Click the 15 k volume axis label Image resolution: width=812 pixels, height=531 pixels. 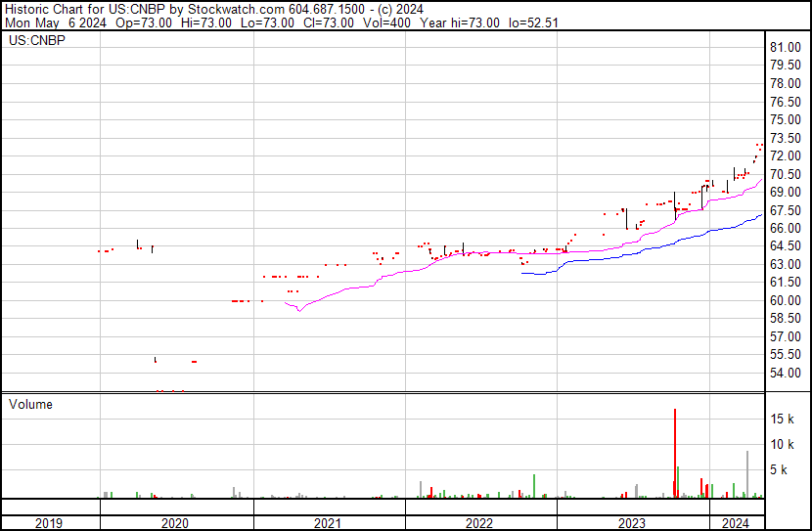[782, 419]
